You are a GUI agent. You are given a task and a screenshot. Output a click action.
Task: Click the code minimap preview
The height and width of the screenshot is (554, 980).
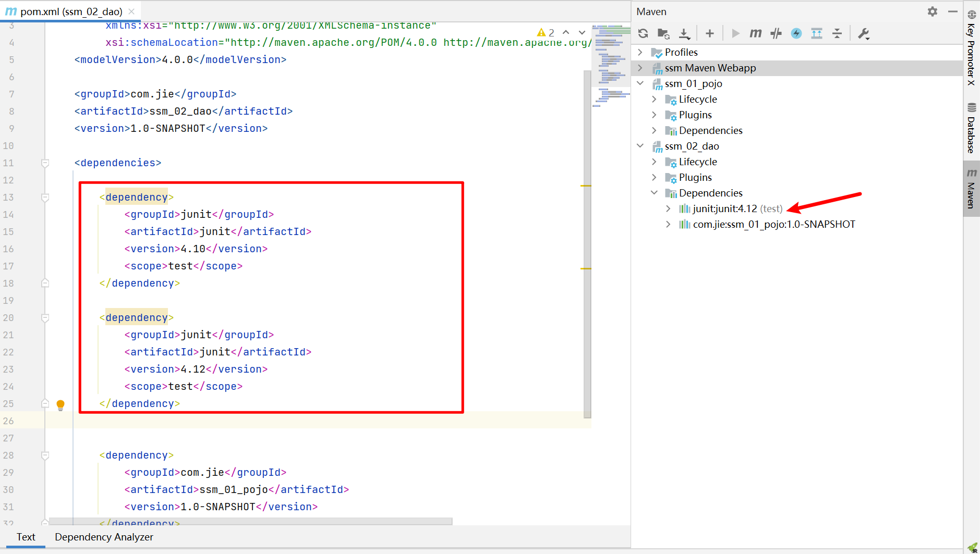611,66
